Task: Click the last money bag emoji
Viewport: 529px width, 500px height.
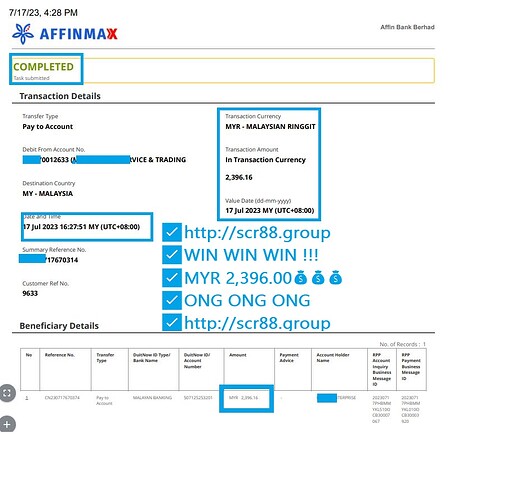Action: [335, 278]
